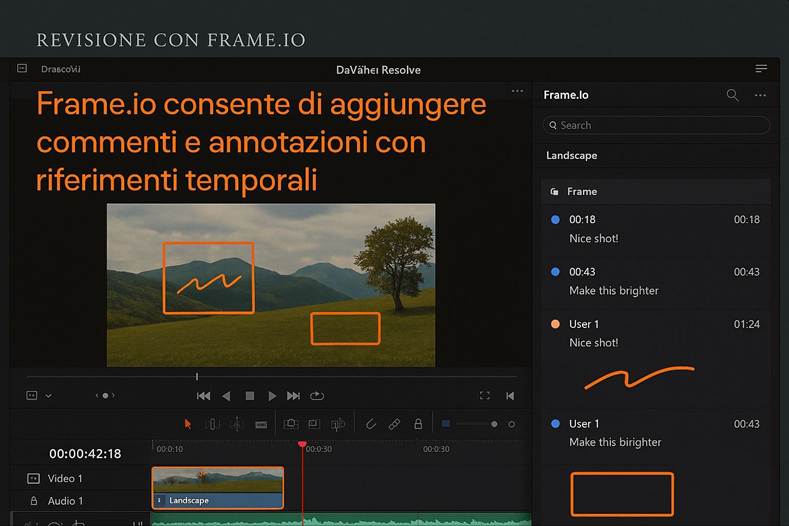
Task: Click the timeline zoom slider handle
Action: click(494, 424)
